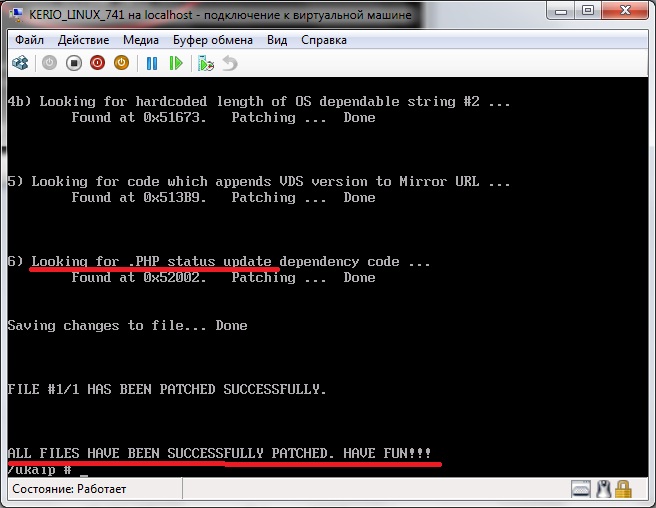
Task: Open the Файл menu
Action: (x=28, y=40)
